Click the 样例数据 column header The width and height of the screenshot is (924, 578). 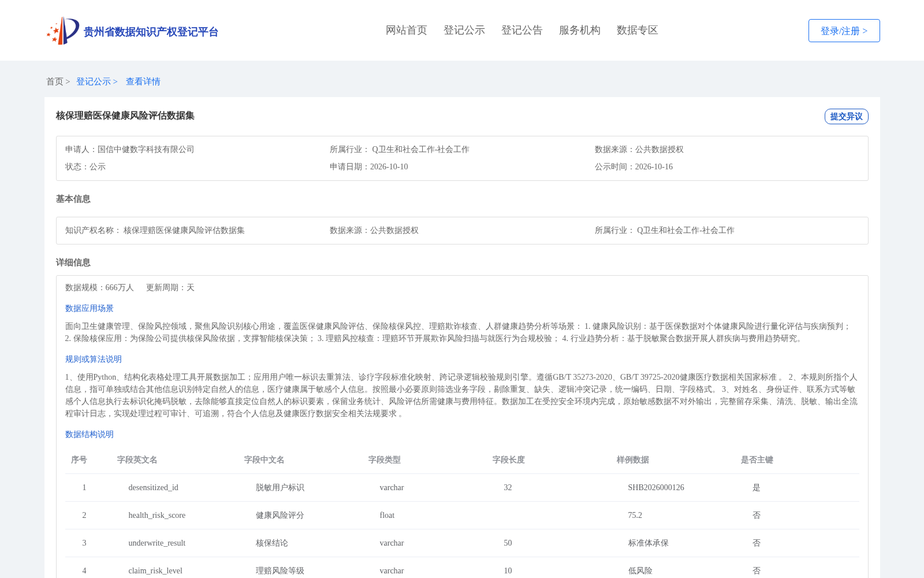[633, 460]
